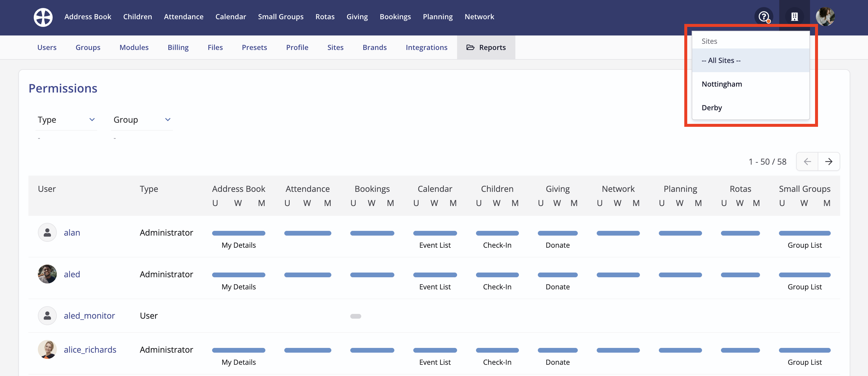The height and width of the screenshot is (376, 868).
Task: Switch to Brands tab
Action: pyautogui.click(x=375, y=48)
